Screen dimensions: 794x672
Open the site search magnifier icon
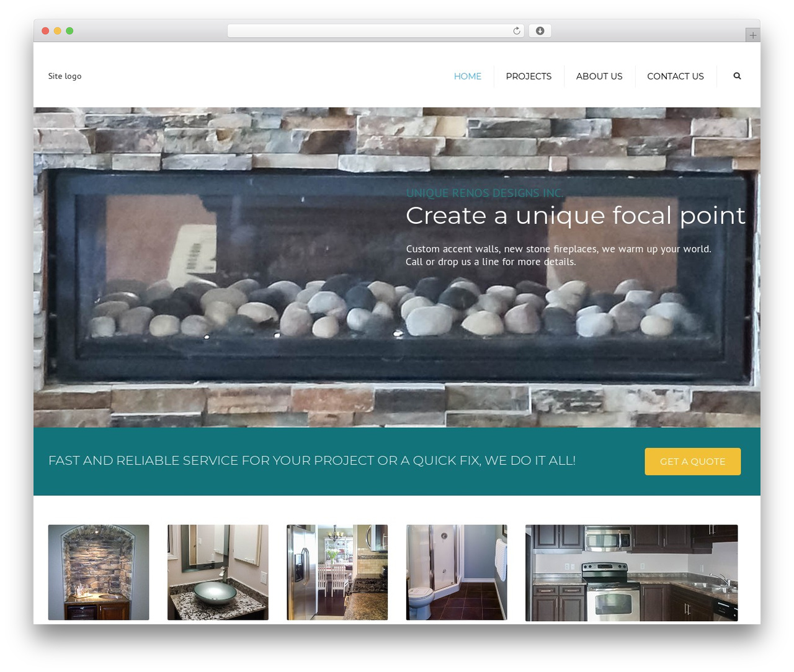[x=737, y=76]
